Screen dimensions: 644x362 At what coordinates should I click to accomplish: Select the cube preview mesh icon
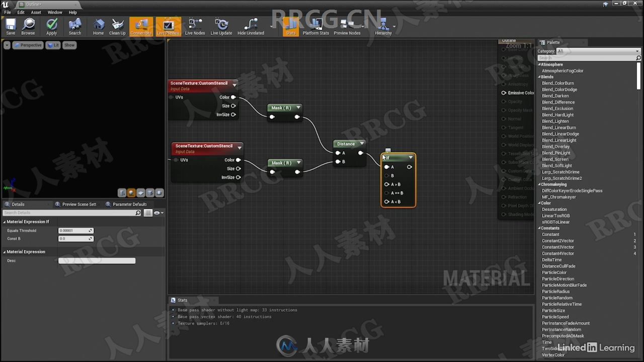tap(150, 193)
